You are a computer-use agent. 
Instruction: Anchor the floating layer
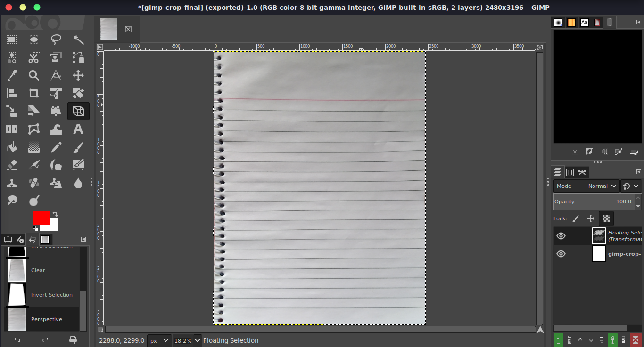(x=613, y=339)
